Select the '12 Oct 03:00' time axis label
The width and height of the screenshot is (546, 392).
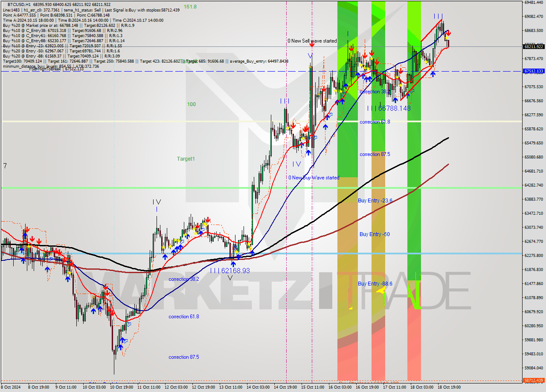click(x=176, y=387)
